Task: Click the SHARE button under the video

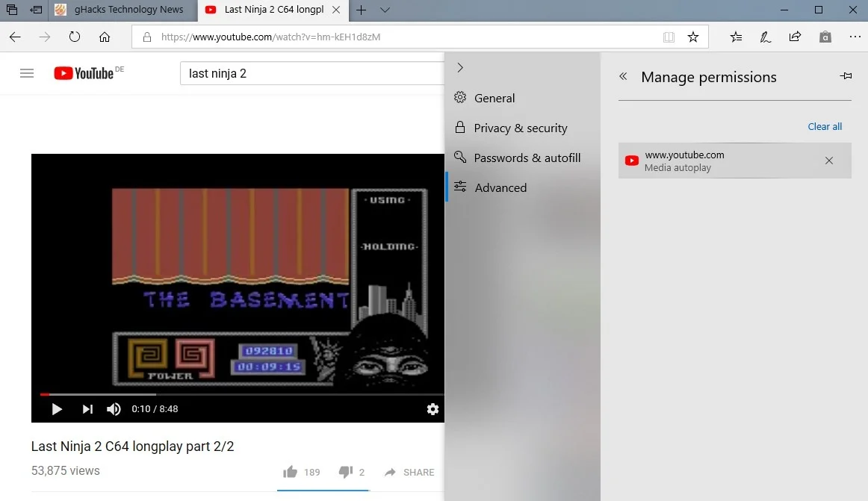Action: [409, 472]
